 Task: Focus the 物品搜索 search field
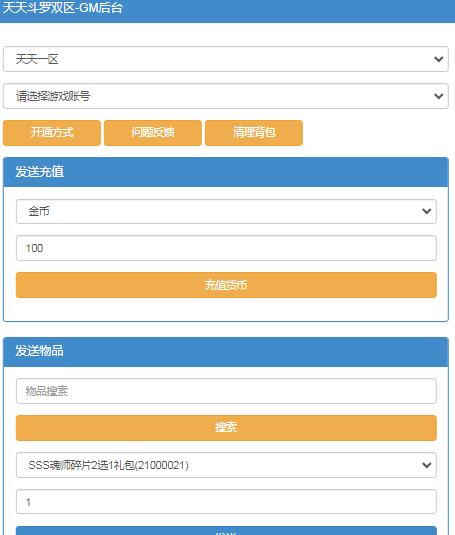(226, 391)
